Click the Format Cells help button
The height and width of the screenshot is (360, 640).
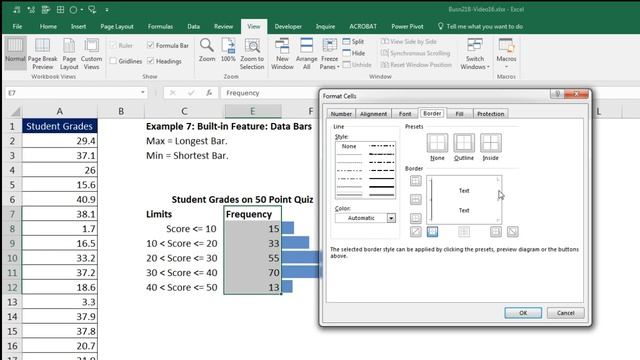[x=557, y=94]
